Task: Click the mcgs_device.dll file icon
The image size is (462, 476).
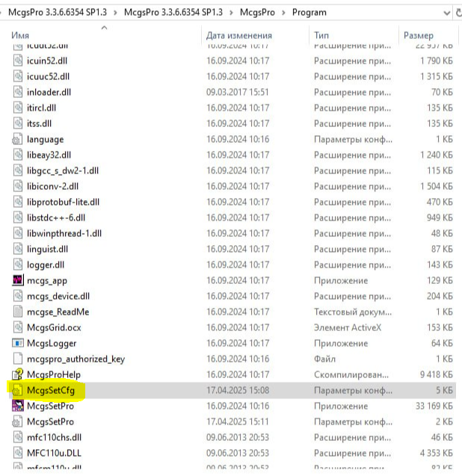Action: click(18, 296)
